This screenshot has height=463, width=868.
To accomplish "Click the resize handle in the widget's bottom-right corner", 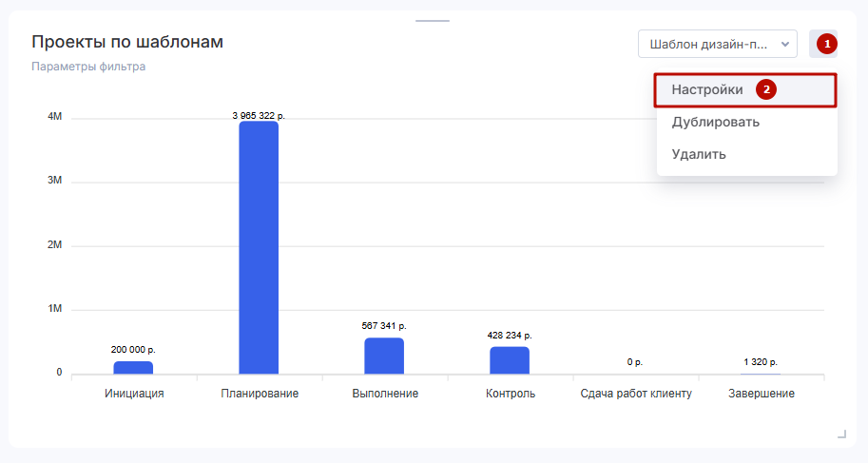I will [841, 434].
